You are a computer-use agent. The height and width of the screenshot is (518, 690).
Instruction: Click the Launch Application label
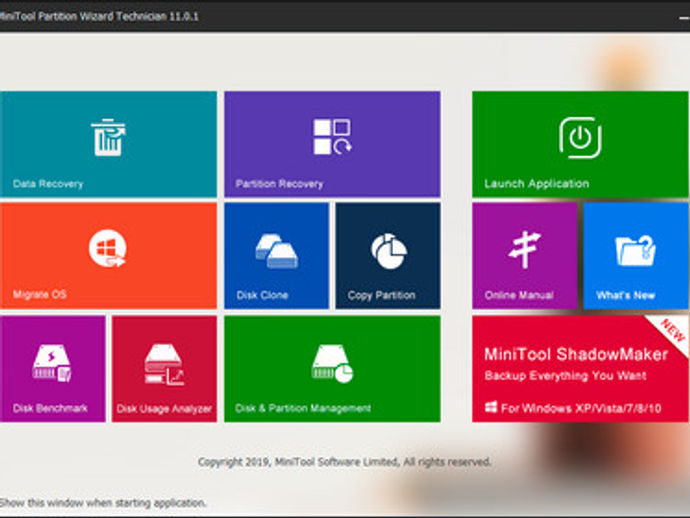(536, 184)
